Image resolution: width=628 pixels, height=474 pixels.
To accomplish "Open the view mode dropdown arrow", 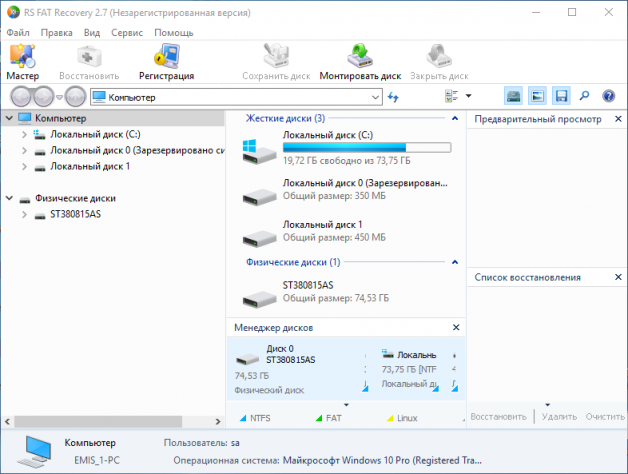I will [x=468, y=96].
